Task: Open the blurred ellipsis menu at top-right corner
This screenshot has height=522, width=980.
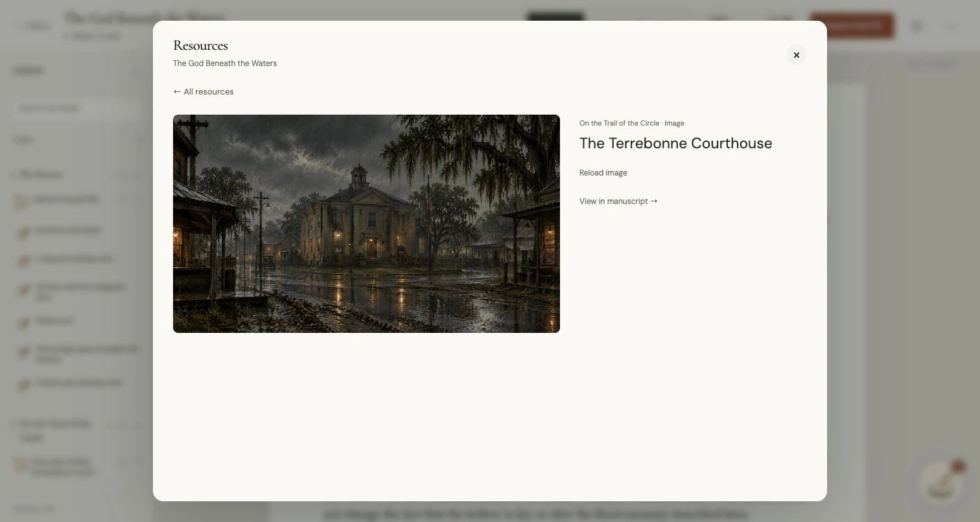Action: 951,26
